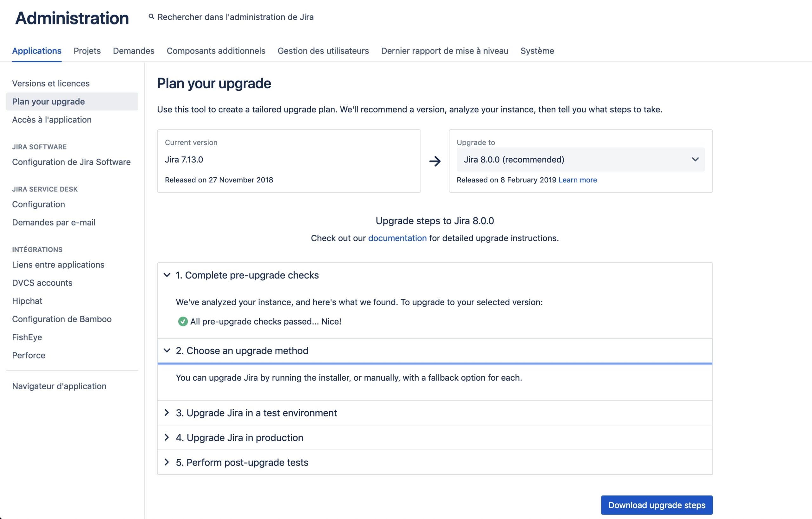Viewport: 812px width, 519px height.
Task: Open the Upgrade to version dropdown
Action: [580, 160]
